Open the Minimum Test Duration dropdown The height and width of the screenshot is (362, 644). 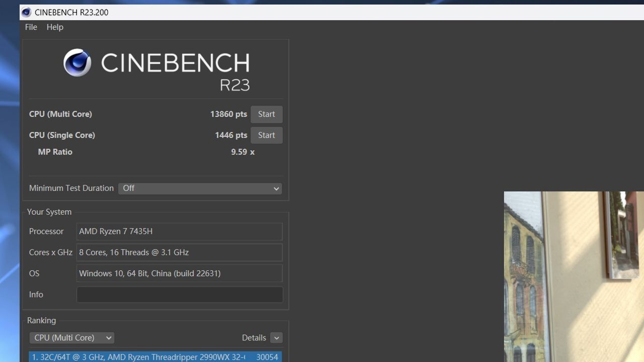click(x=200, y=188)
